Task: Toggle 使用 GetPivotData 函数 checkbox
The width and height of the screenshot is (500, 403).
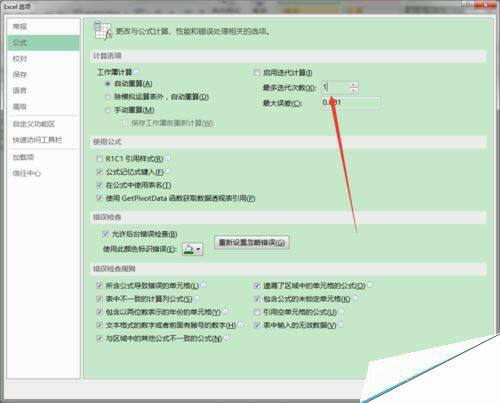Action: point(99,198)
